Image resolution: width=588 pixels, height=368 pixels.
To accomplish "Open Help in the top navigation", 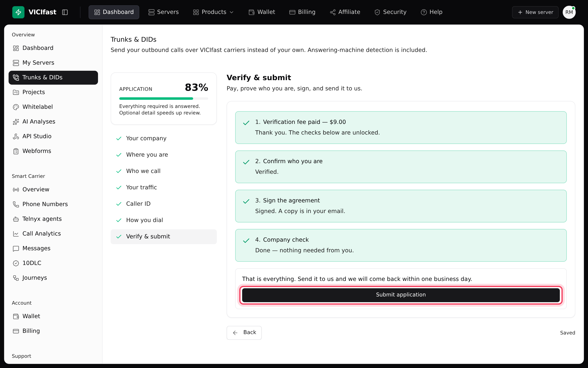I will coord(432,12).
